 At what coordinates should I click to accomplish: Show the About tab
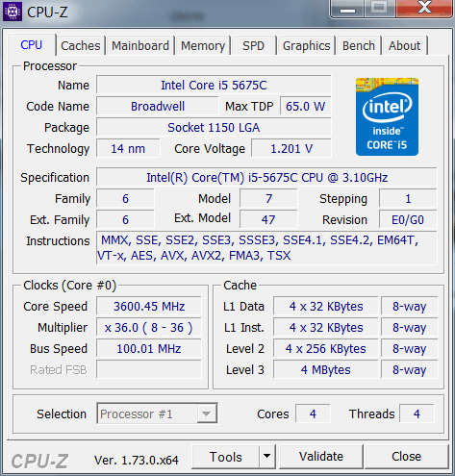click(404, 46)
